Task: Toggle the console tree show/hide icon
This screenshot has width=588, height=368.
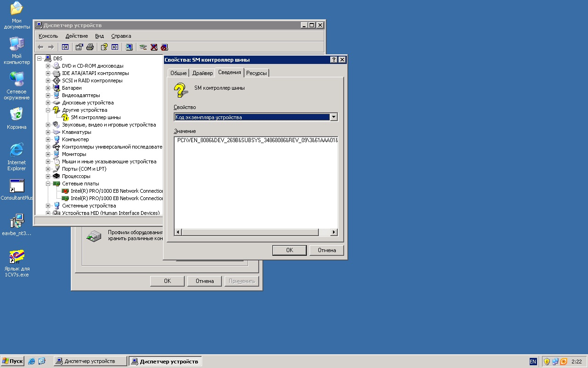Action: [x=65, y=47]
